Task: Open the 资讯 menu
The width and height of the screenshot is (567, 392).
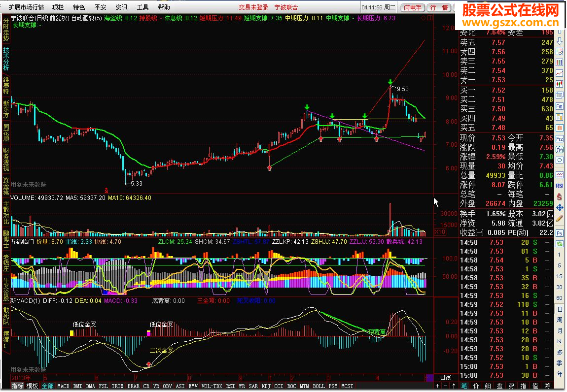Action: (121, 7)
